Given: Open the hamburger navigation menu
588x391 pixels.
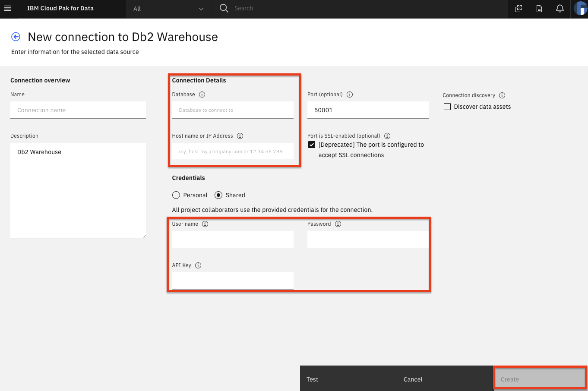Looking at the screenshot, I should point(8,8).
